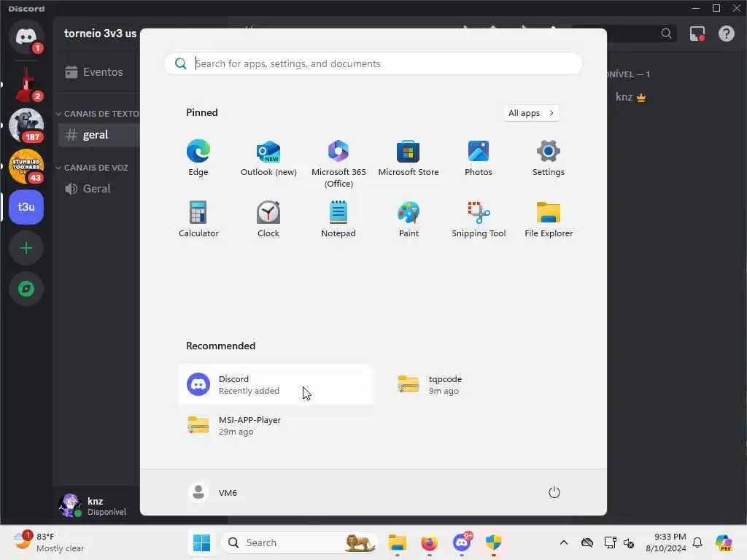This screenshot has width=747, height=560.
Task: Open Discord inbox icon
Action: click(x=697, y=34)
